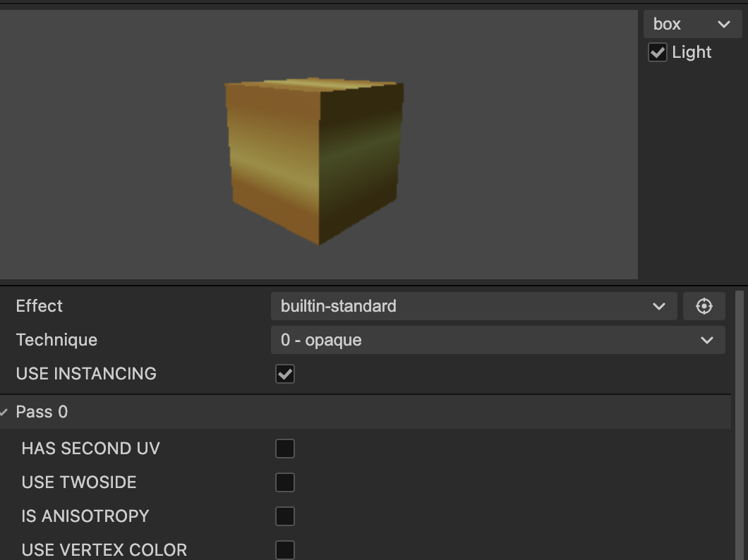Enable the HAS SECOND UV checkbox
The width and height of the screenshot is (748, 560).
[x=285, y=449]
